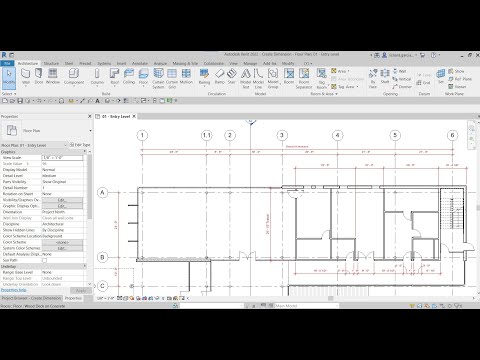480x360 pixels.
Task: Open the Floor Plan type selector dropdown
Action: 90,131
